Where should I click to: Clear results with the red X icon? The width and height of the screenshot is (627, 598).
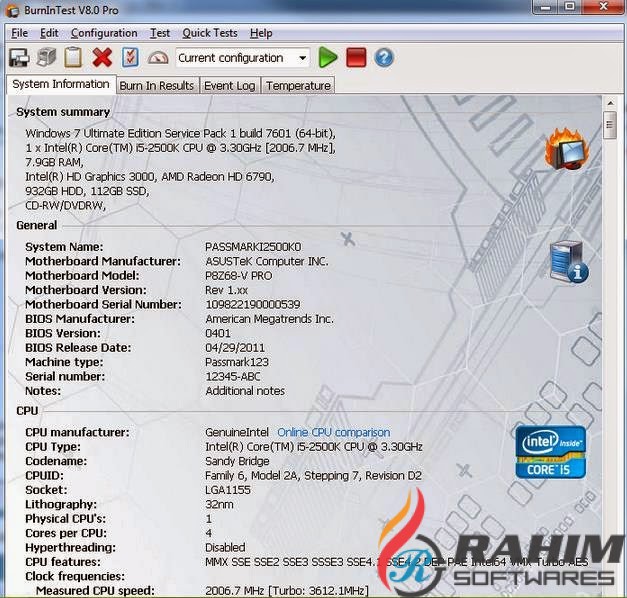(x=102, y=57)
